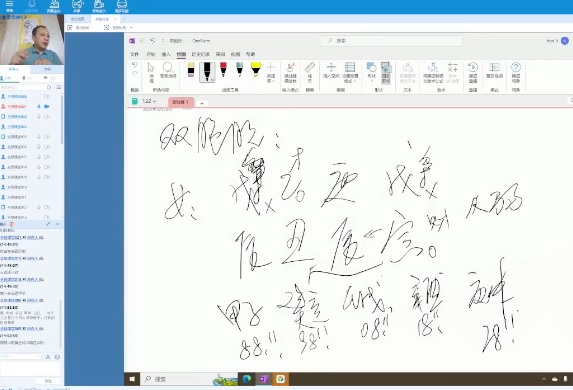Collapse the chat panel with chevron
This screenshot has width=573, height=390.
pyautogui.click(x=57, y=224)
